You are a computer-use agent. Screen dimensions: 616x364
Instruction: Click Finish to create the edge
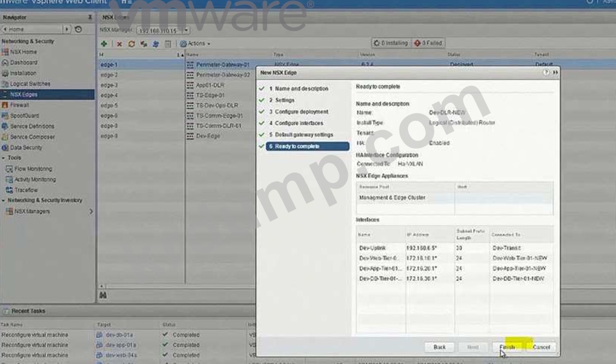click(x=507, y=347)
